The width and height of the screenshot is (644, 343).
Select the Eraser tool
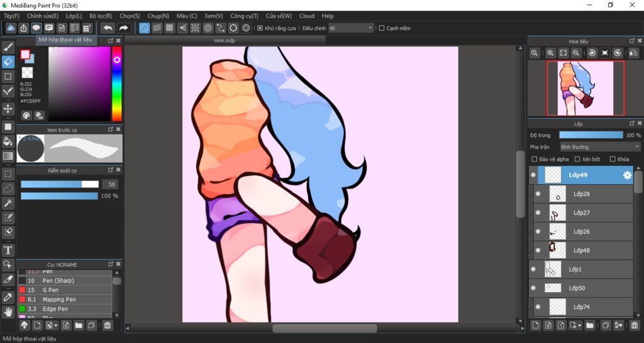point(8,62)
